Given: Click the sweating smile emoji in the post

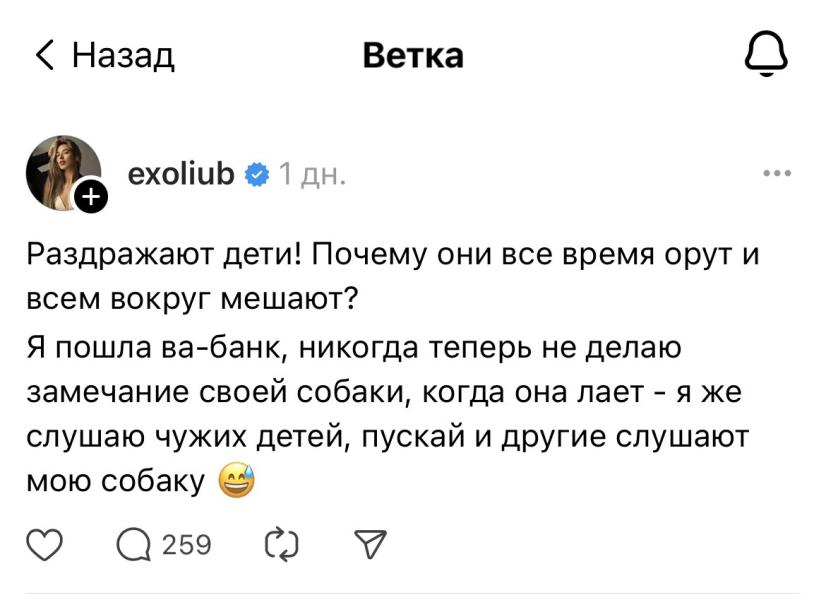Looking at the screenshot, I should pos(236,481).
